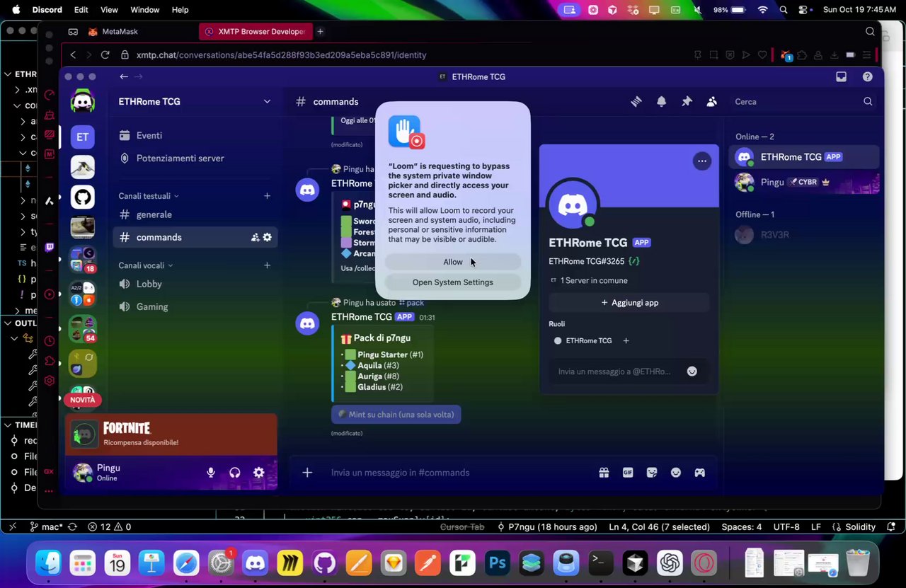
Task: Open threads icon in commands channel header
Action: point(636,102)
